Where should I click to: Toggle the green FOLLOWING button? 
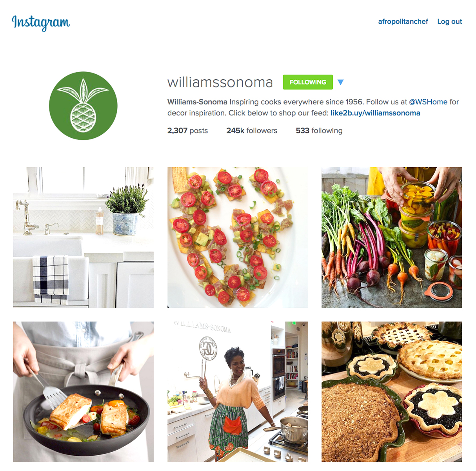308,82
